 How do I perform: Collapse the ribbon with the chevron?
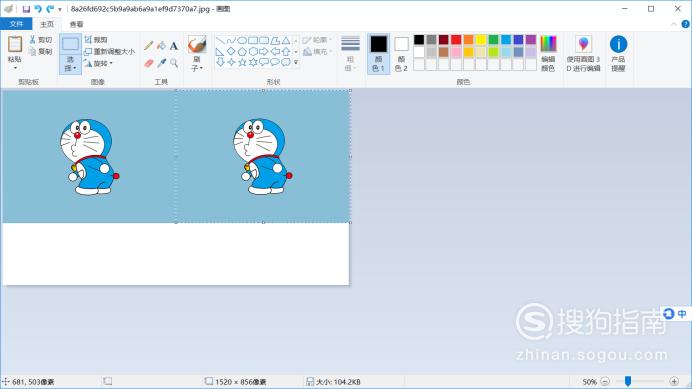click(x=673, y=24)
